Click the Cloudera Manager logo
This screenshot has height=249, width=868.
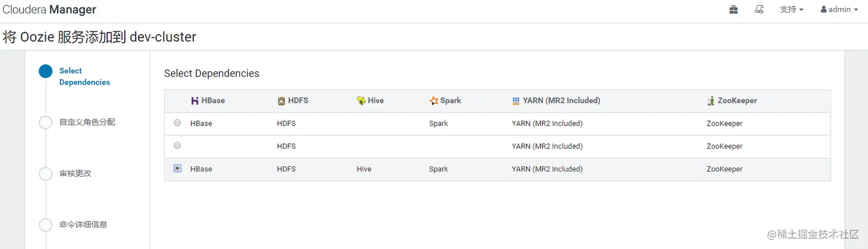pos(49,9)
